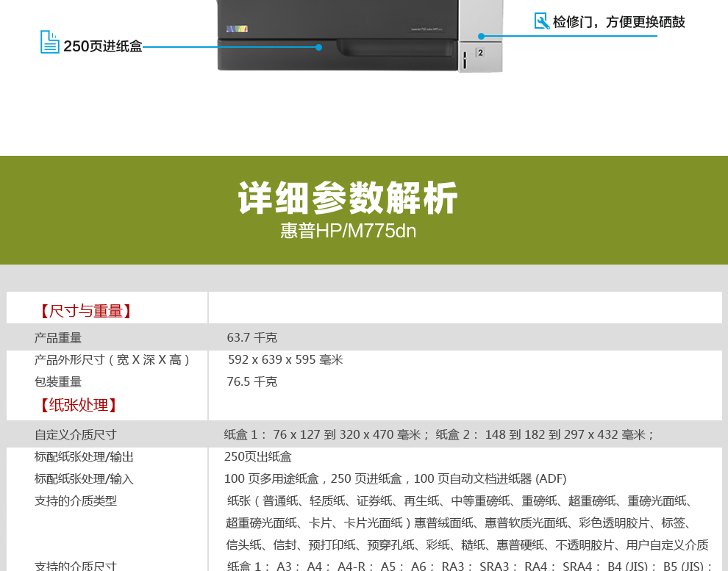Image resolution: width=728 pixels, height=571 pixels.
Task: Click the '支持的介质类型' row label
Action: tap(75, 501)
